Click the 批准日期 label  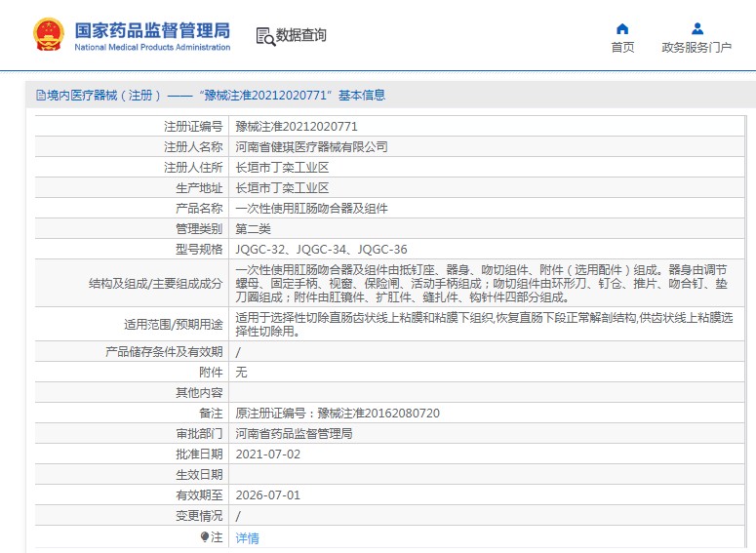[x=199, y=454]
